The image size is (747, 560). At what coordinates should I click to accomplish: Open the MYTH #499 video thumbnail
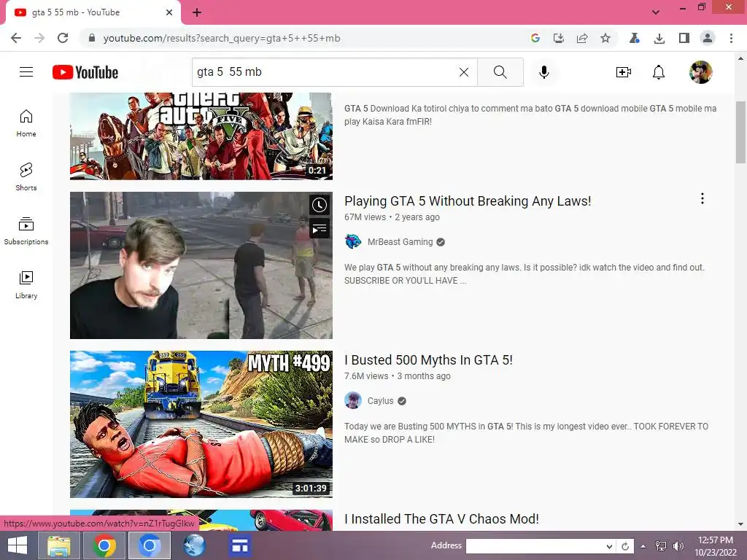pyautogui.click(x=201, y=424)
